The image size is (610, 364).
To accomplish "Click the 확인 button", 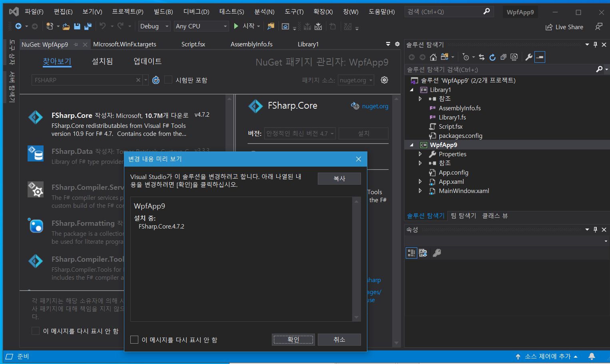I will pos(293,340).
